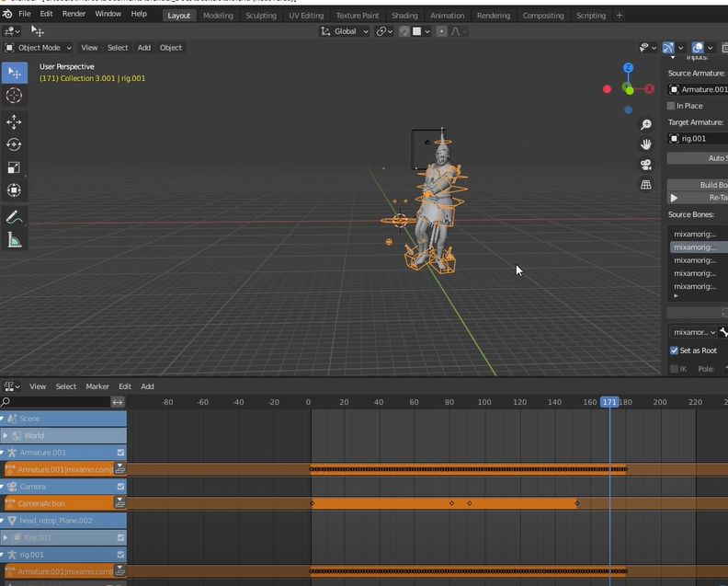Select the Measure tool
The width and height of the screenshot is (728, 586).
click(14, 240)
